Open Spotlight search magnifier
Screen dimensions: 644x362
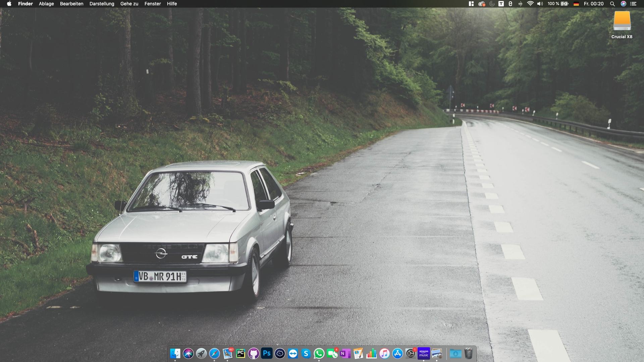click(x=612, y=4)
